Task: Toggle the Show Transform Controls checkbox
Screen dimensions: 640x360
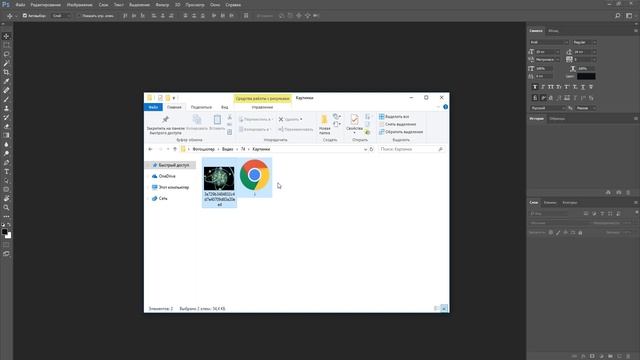Action: pyautogui.click(x=79, y=16)
